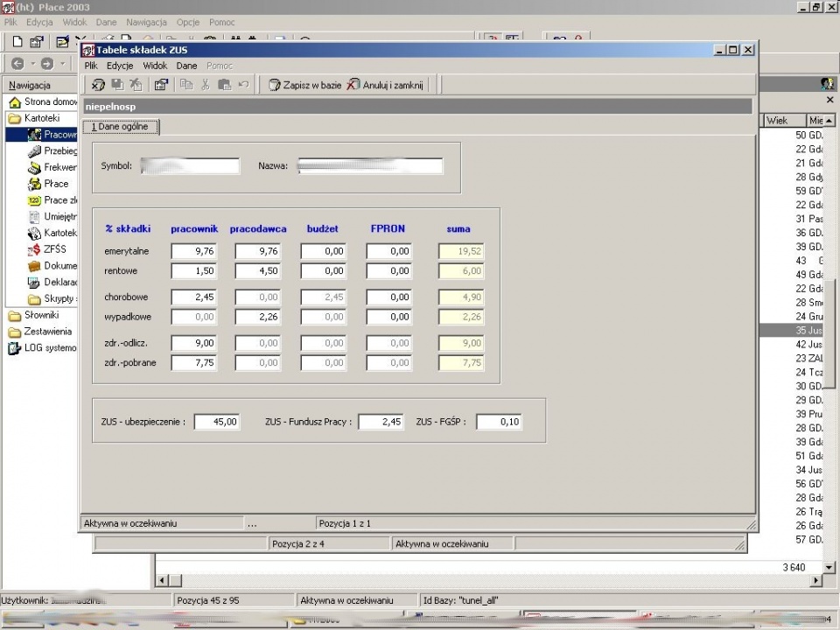Image resolution: width=840 pixels, height=630 pixels.
Task: Click scissors cut icon in toolbar
Action: [205, 85]
